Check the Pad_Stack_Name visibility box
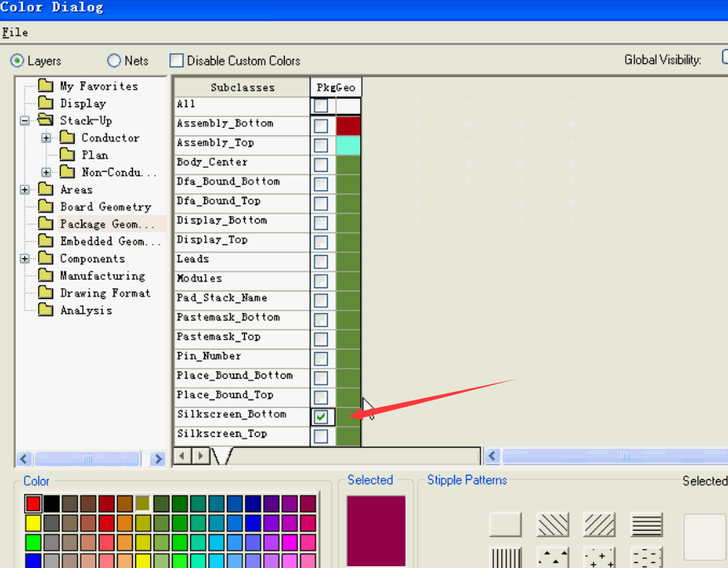 pyautogui.click(x=320, y=300)
